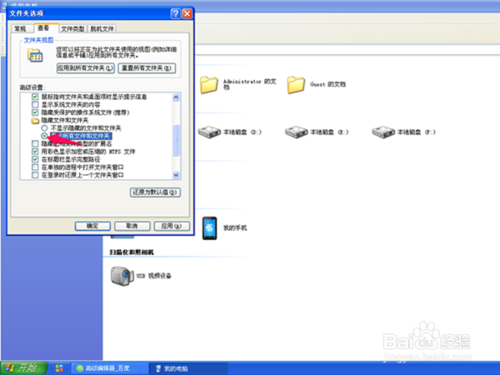Open the Guest documents folder icon
This screenshot has height=375, width=500.
pyautogui.click(x=296, y=85)
